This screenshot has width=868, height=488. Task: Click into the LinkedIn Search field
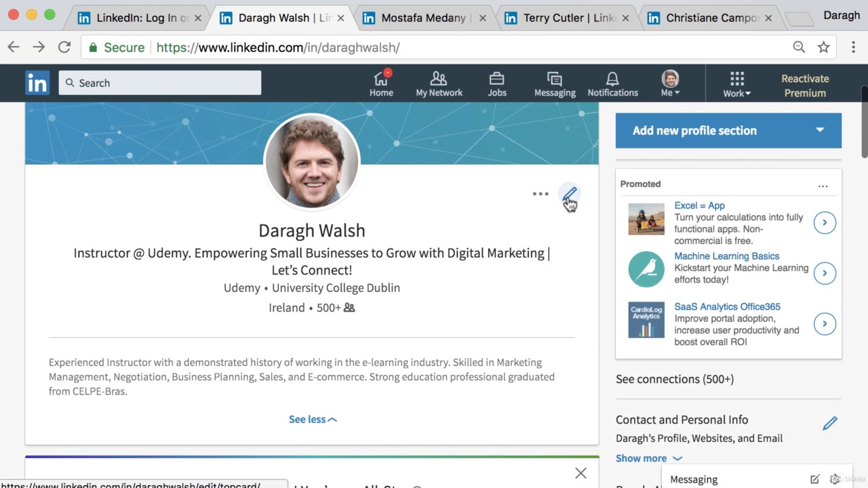click(x=159, y=83)
